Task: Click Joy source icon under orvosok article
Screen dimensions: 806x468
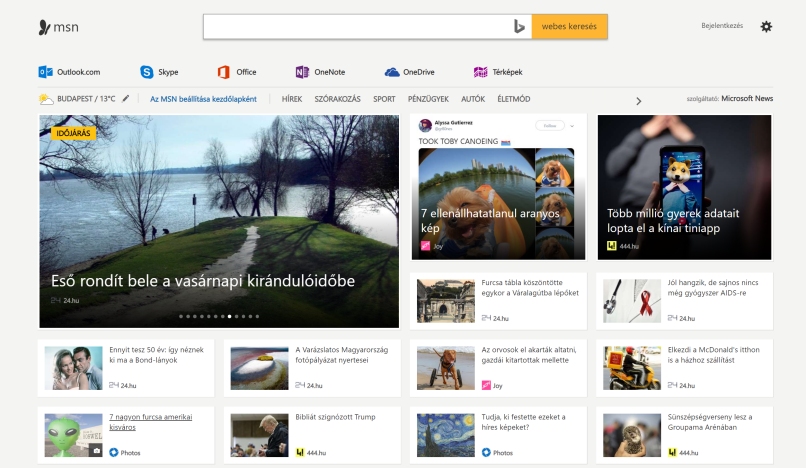Action: click(x=486, y=385)
